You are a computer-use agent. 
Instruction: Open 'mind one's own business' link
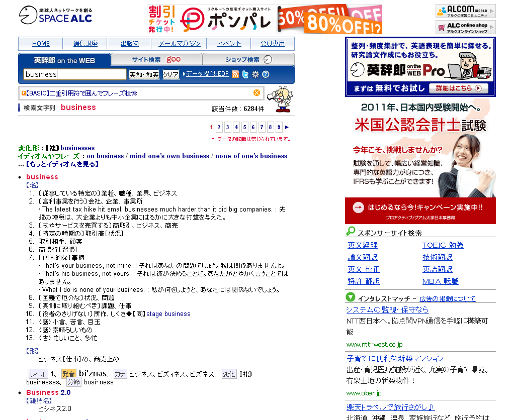[x=169, y=156]
